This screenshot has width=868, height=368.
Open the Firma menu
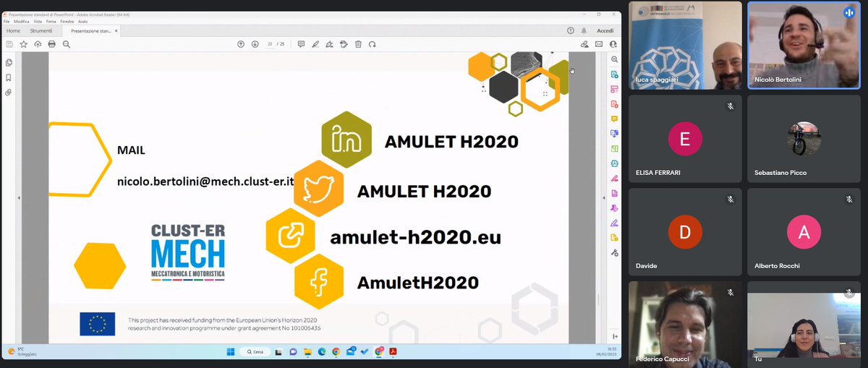point(51,22)
